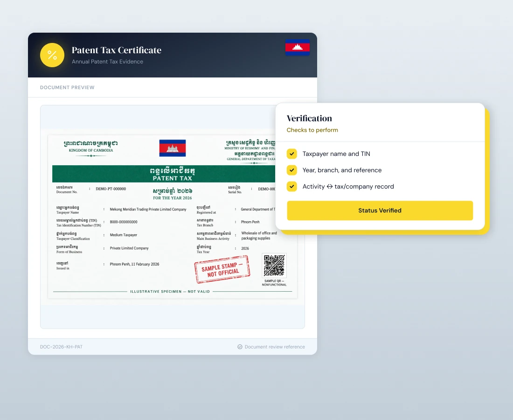Image resolution: width=513 pixels, height=420 pixels.
Task: Click the sample QR code on certificate
Action: [274, 265]
